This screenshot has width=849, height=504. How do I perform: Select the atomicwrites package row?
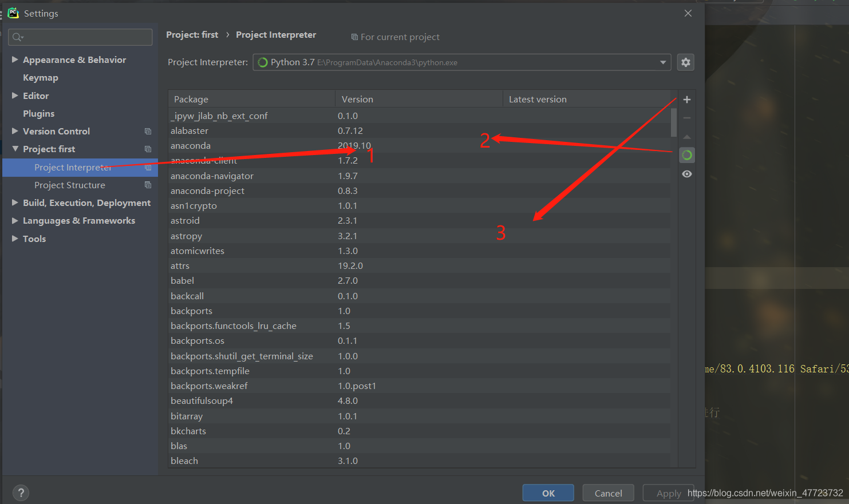420,251
